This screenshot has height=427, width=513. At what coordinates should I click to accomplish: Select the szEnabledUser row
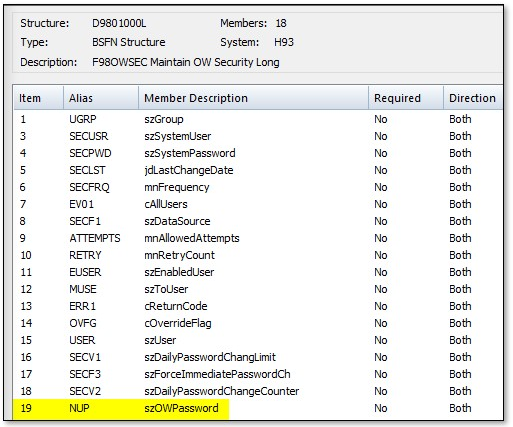click(x=258, y=272)
